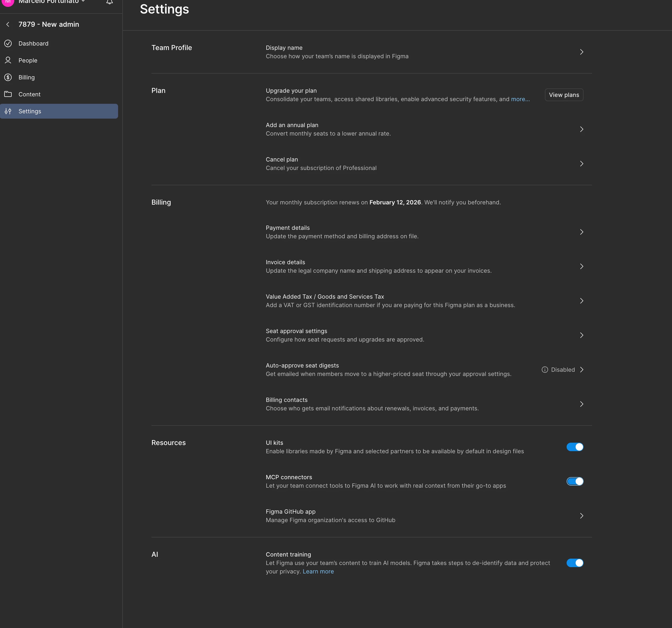Go to the People menu item
This screenshot has width=672, height=628.
[x=28, y=61]
